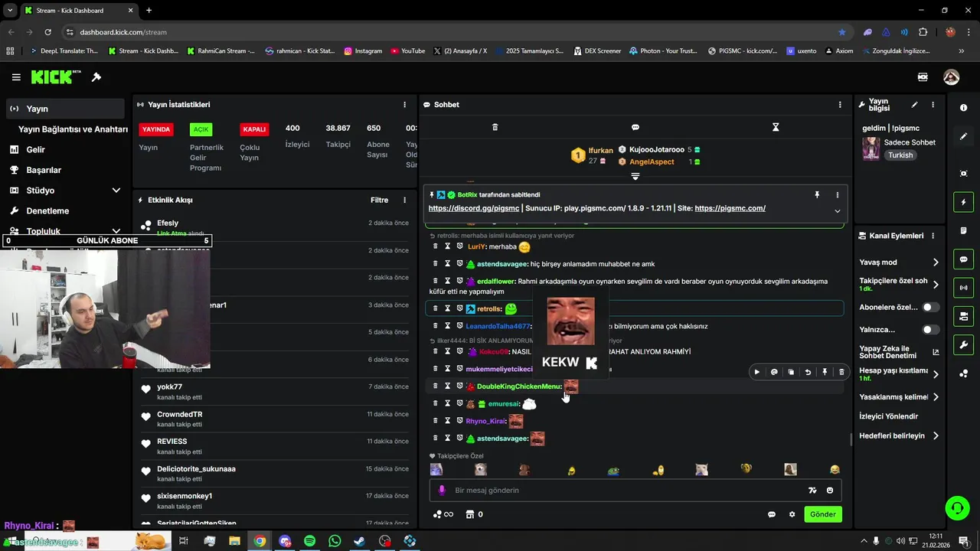Click chat identity bubble icon beside gear
The image size is (980, 551).
click(x=772, y=514)
